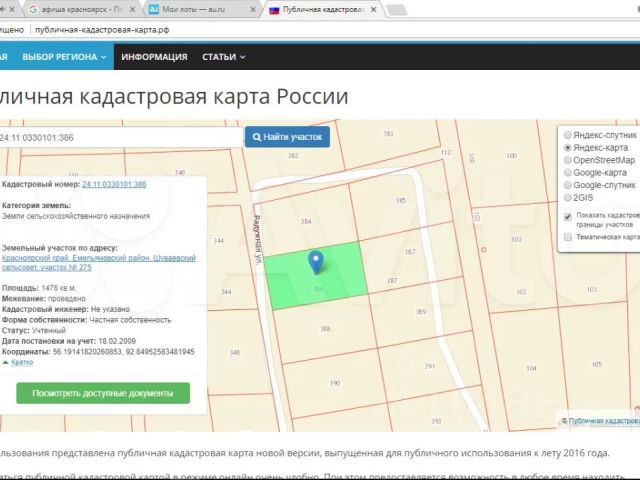Collapse details with Кратко link

coord(19,362)
